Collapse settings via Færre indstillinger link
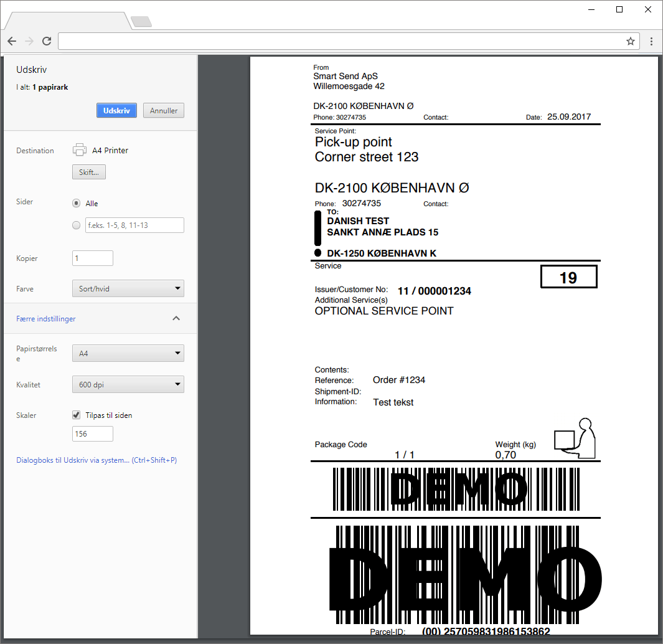 (x=45, y=319)
